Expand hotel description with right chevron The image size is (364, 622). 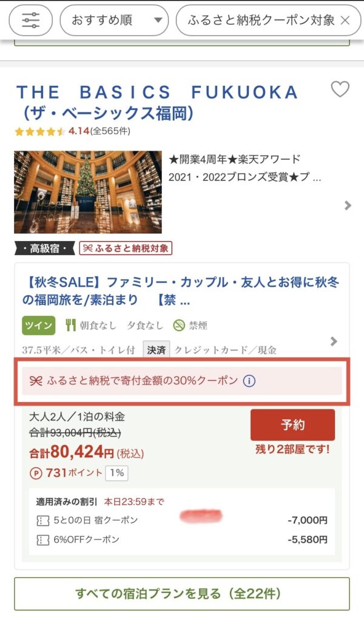[348, 205]
